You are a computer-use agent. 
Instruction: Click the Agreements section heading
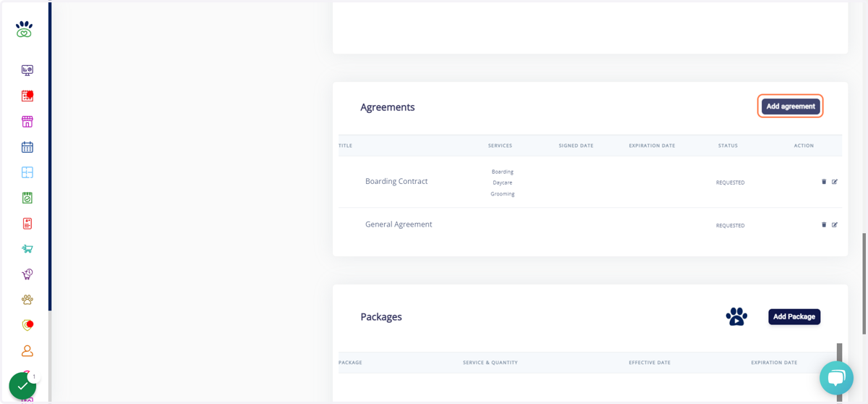pyautogui.click(x=388, y=107)
